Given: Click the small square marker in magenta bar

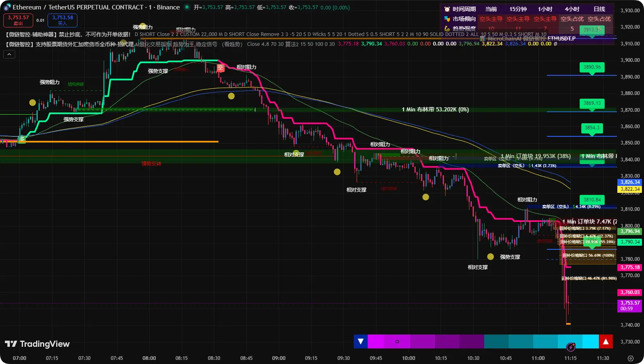Looking at the screenshot, I should coord(397,341).
